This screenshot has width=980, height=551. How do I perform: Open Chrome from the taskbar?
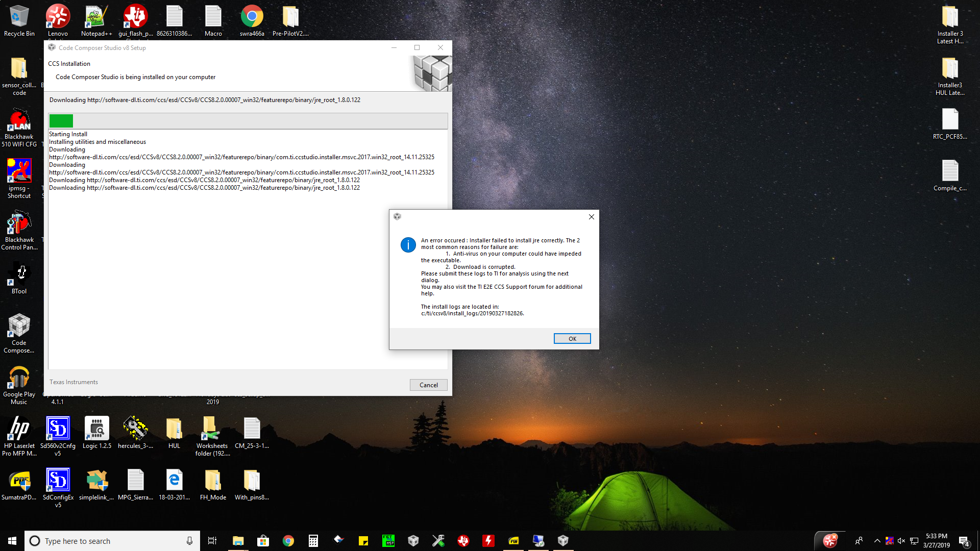click(x=288, y=541)
